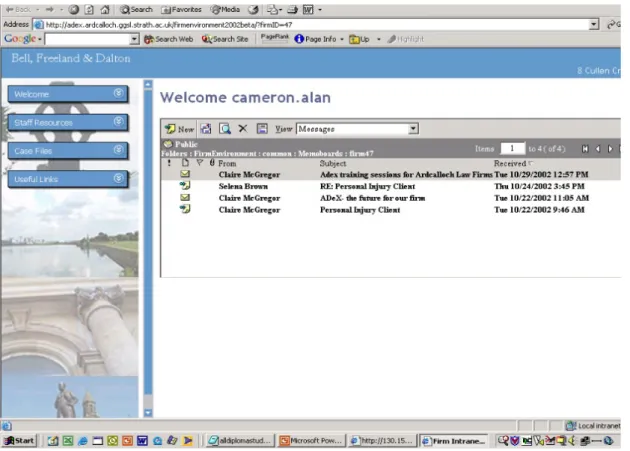
Task: Click the item type page column header
Action: coord(185,163)
